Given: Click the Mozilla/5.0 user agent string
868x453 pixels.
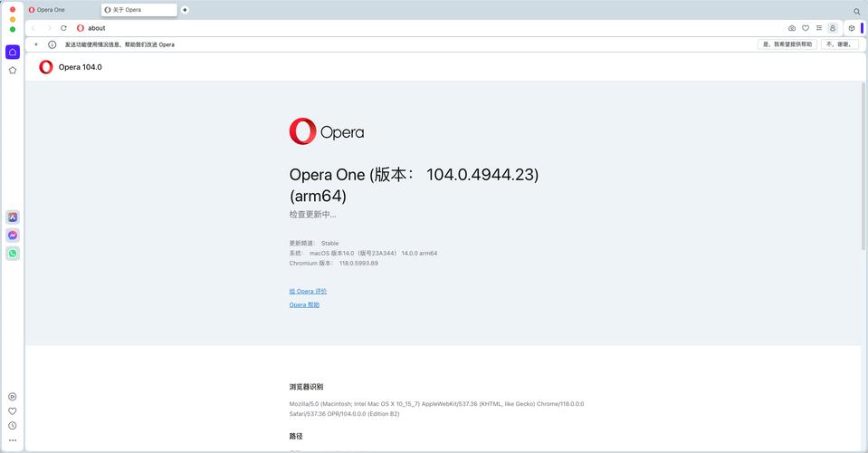Looking at the screenshot, I should [436, 409].
